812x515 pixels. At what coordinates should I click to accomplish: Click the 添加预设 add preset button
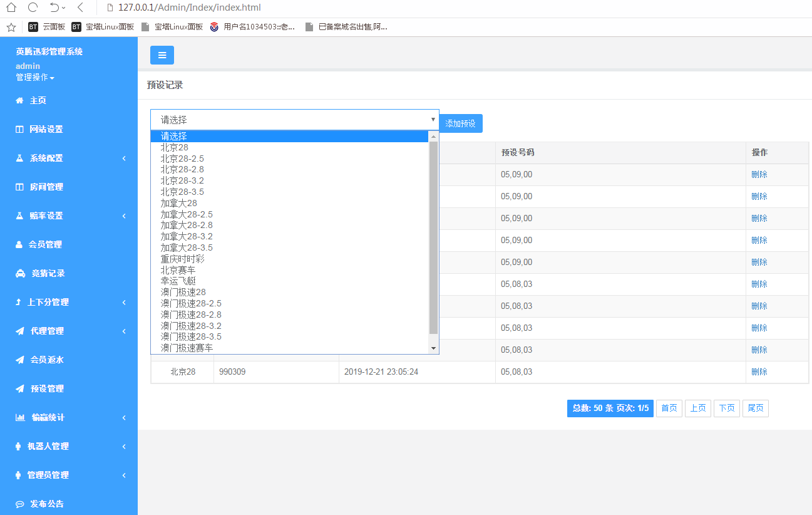pos(461,123)
